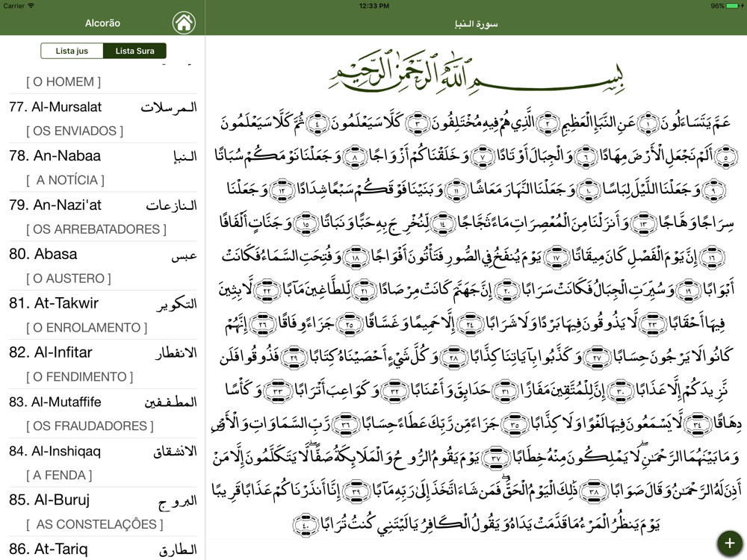
Task: Tap the verse 40 end marker
Action: (x=305, y=525)
